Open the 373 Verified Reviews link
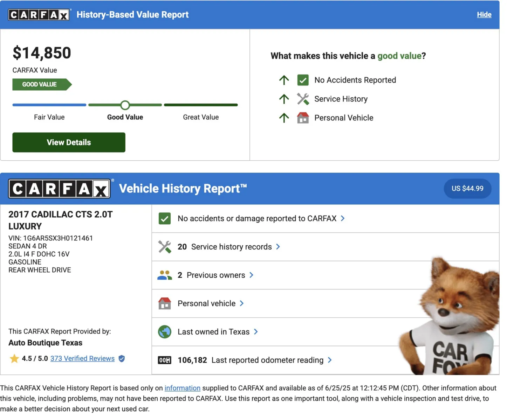Image resolution: width=507 pixels, height=420 pixels. 82,359
